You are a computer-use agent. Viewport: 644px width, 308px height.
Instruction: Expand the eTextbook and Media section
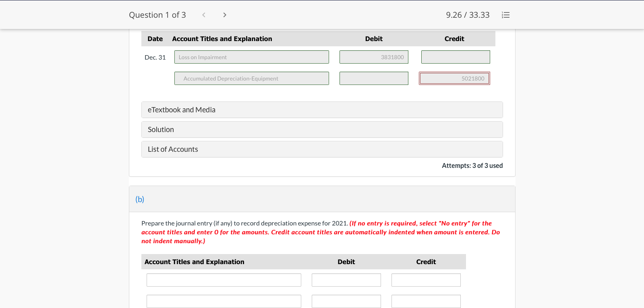click(322, 110)
